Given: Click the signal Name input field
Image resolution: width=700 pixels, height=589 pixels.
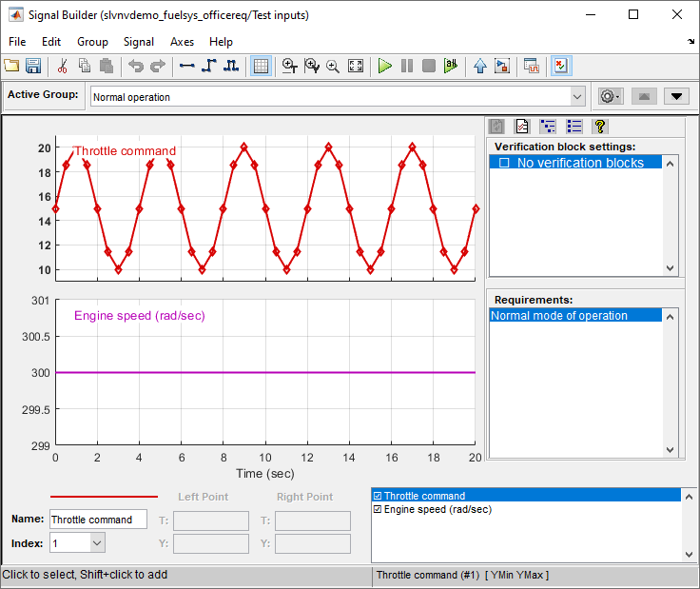Looking at the screenshot, I should tap(98, 520).
